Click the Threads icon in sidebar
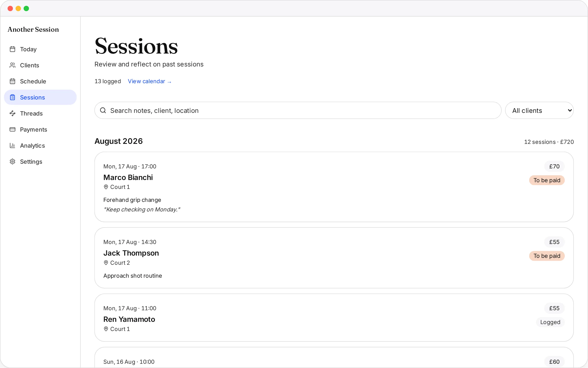Screen dimensions: 588x368 12,114
